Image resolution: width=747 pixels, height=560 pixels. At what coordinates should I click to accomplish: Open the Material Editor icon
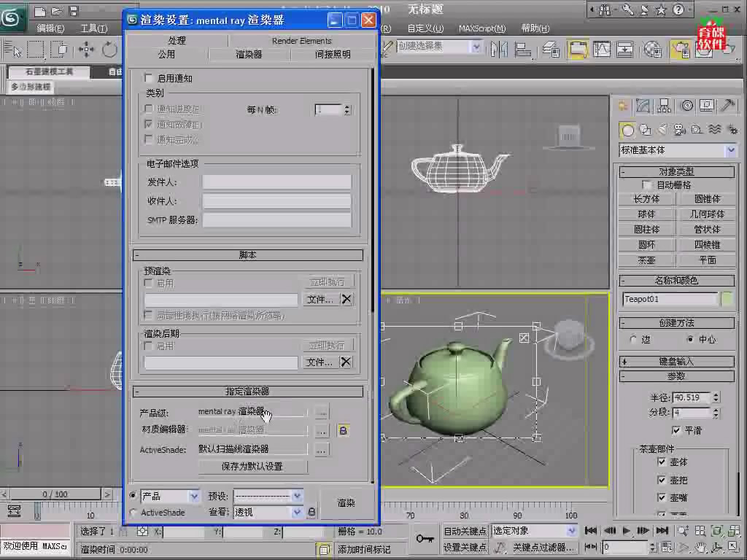point(652,49)
